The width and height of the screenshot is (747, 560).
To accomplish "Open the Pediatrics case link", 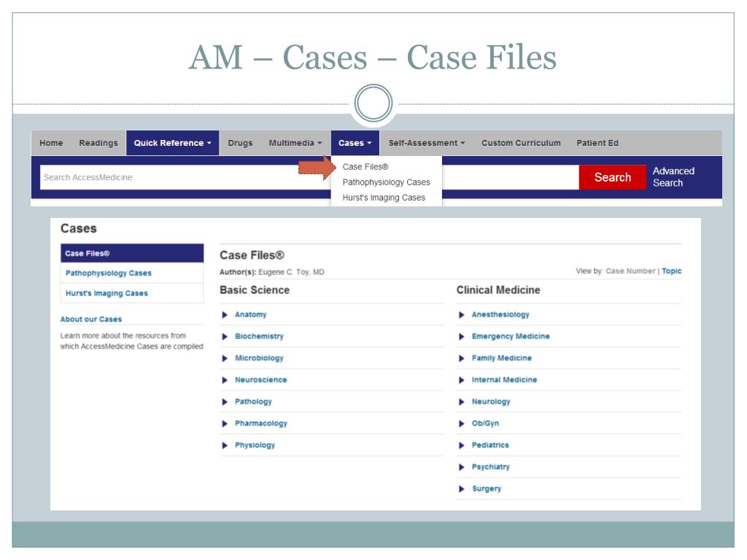I will click(x=490, y=446).
